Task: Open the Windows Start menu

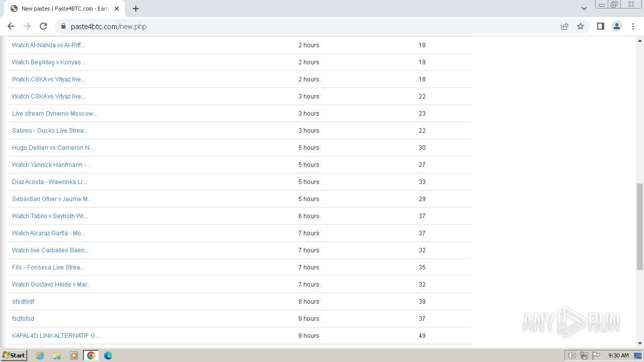Action: click(x=14, y=355)
